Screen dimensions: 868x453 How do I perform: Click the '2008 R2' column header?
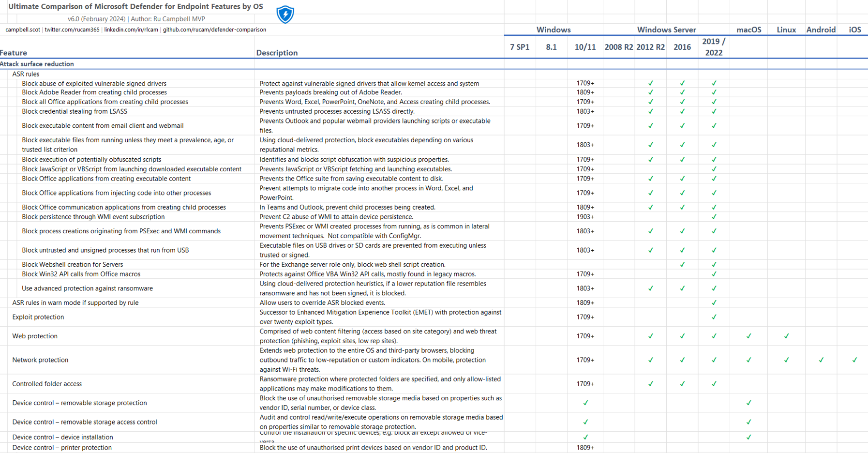pos(619,47)
